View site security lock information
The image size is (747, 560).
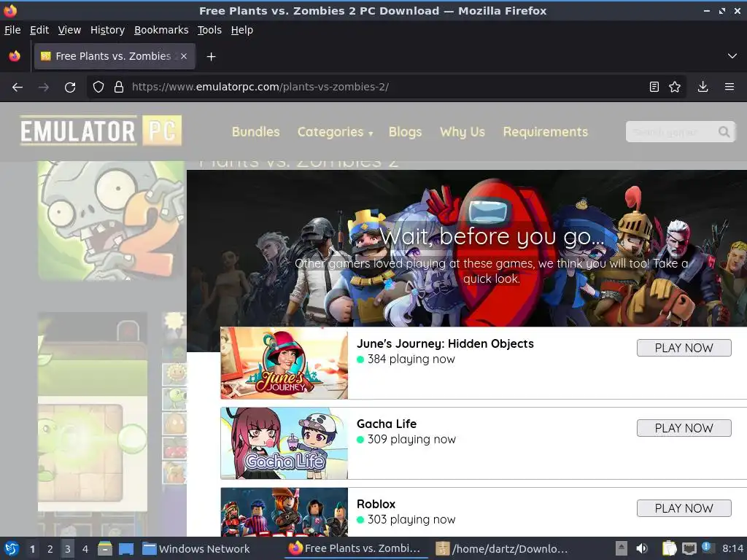(119, 87)
